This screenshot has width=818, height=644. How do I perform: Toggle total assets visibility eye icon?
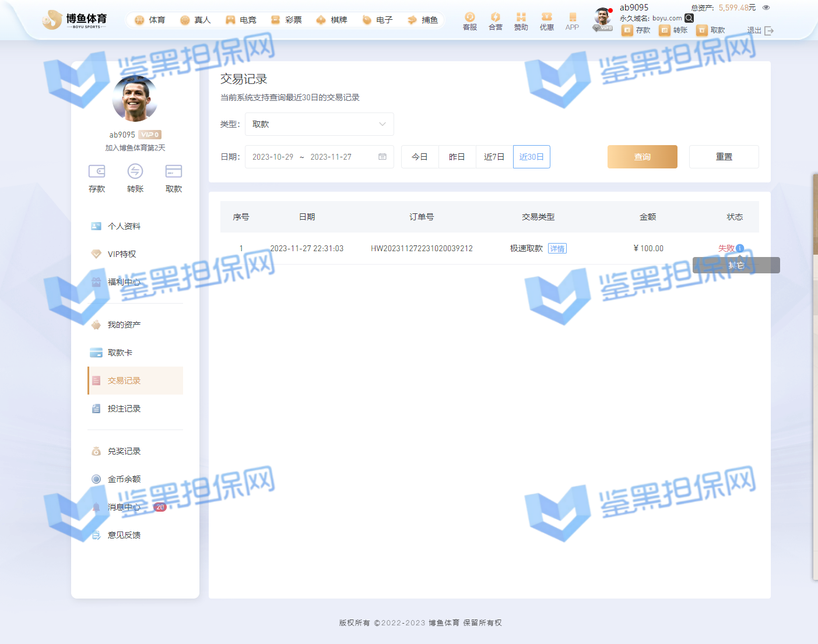pos(766,8)
